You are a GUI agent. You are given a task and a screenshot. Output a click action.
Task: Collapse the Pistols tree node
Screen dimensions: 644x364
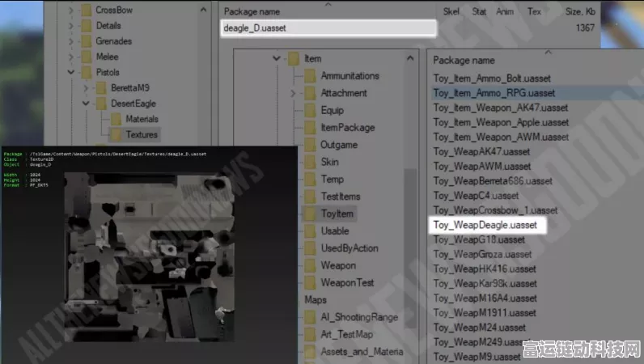click(70, 72)
